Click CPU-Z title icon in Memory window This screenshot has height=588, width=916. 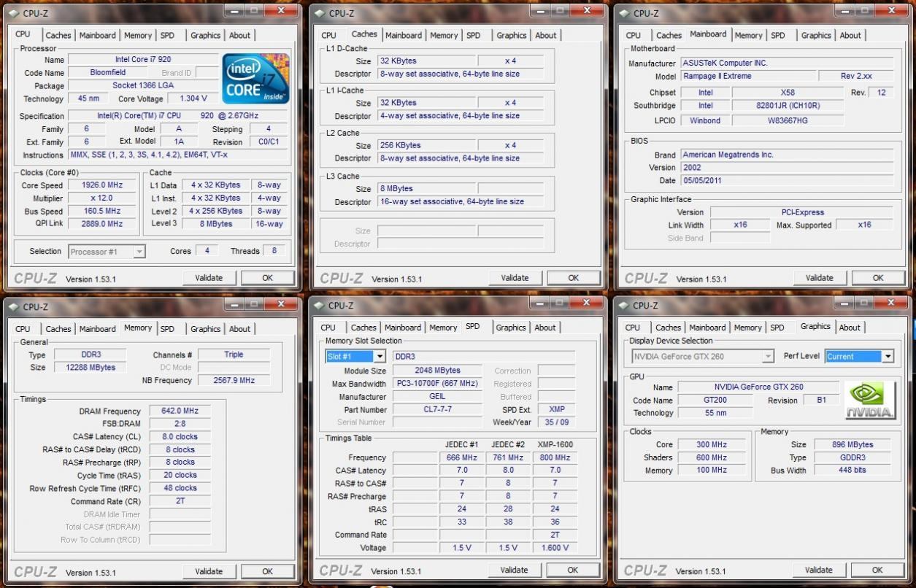[x=13, y=307]
